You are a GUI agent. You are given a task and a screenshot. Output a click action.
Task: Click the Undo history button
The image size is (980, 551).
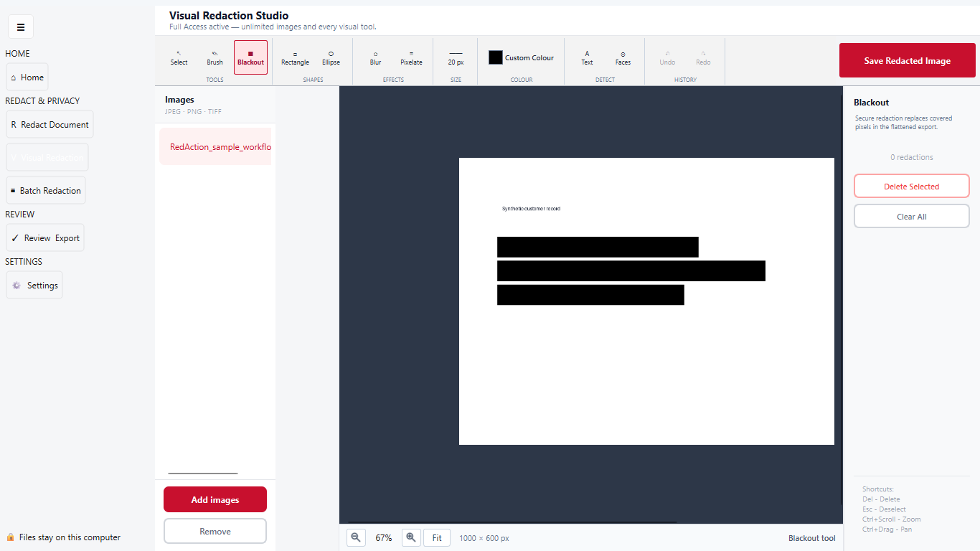667,57
